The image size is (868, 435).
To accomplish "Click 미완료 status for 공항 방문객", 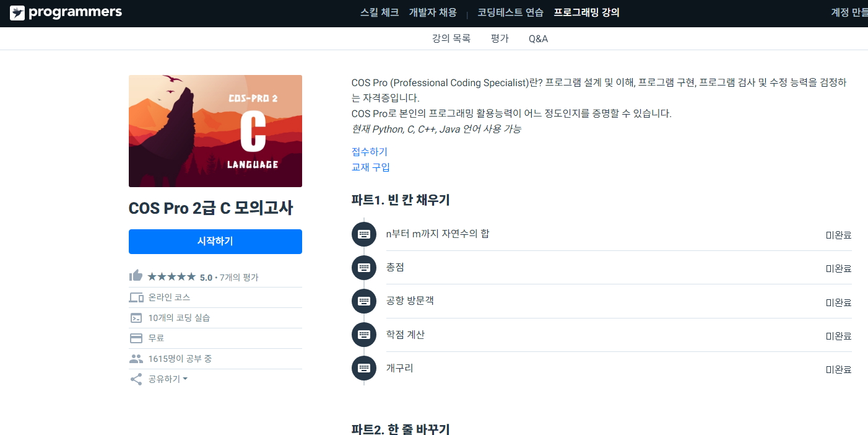I will point(839,302).
